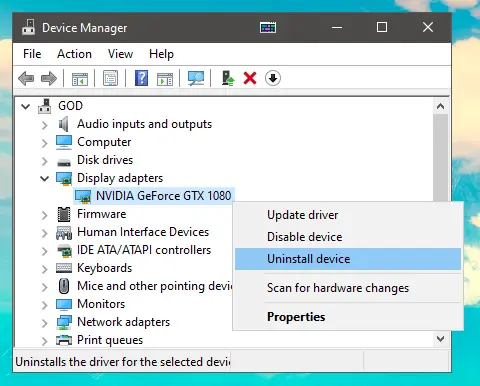
Task: Click the Mice and other pointing devices icon
Action: coord(64,286)
